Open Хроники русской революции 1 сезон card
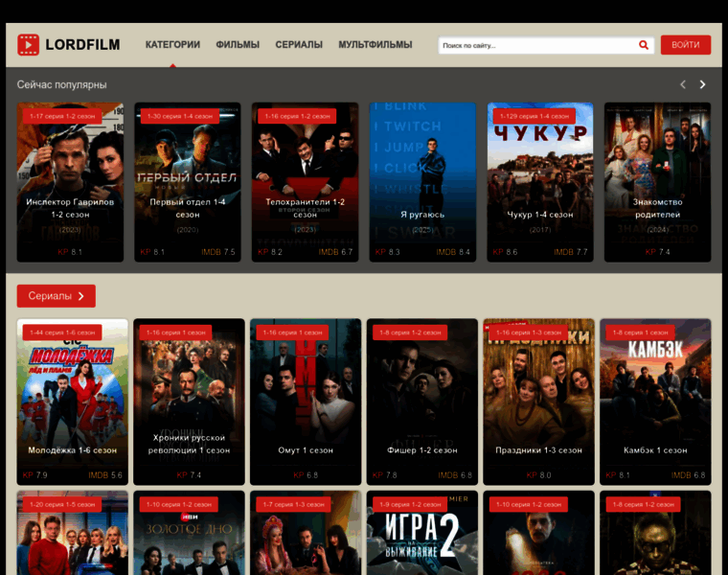The width and height of the screenshot is (728, 575). (x=189, y=402)
